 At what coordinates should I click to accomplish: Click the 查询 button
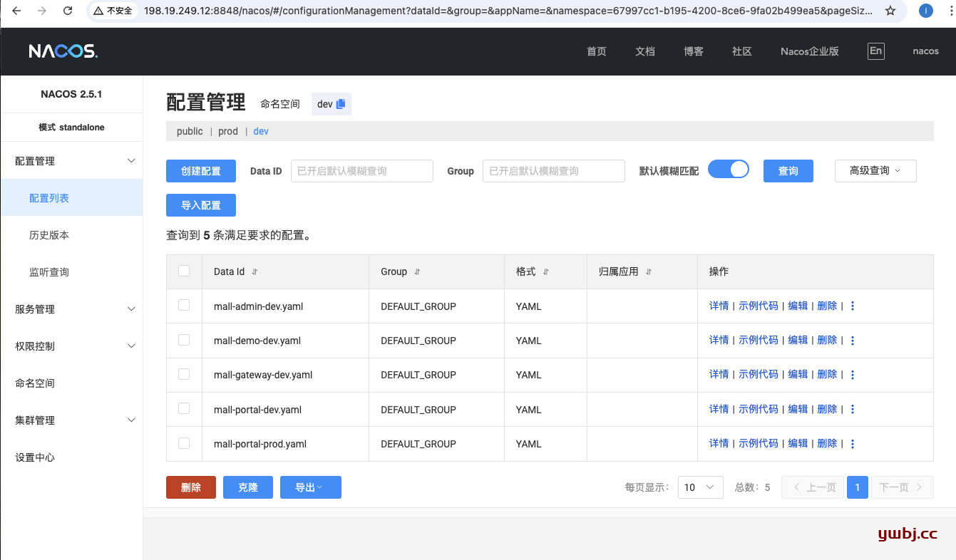pos(788,171)
